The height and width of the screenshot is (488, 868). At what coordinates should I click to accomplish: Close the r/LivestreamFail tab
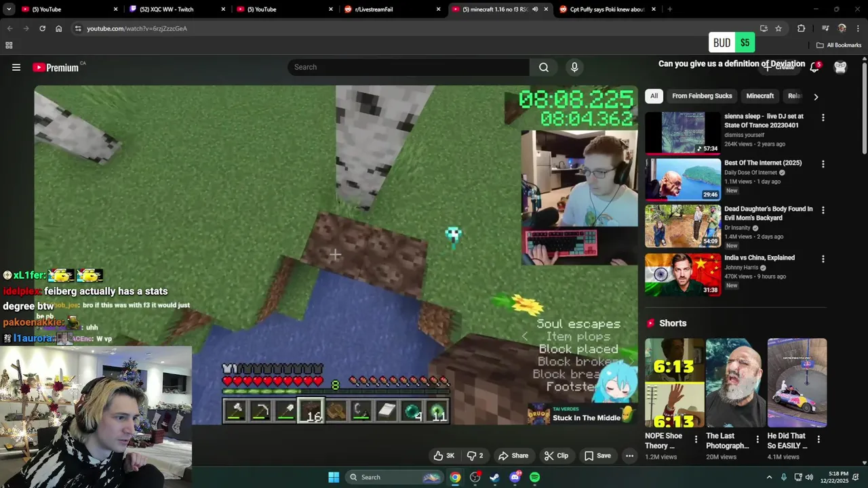click(x=438, y=9)
